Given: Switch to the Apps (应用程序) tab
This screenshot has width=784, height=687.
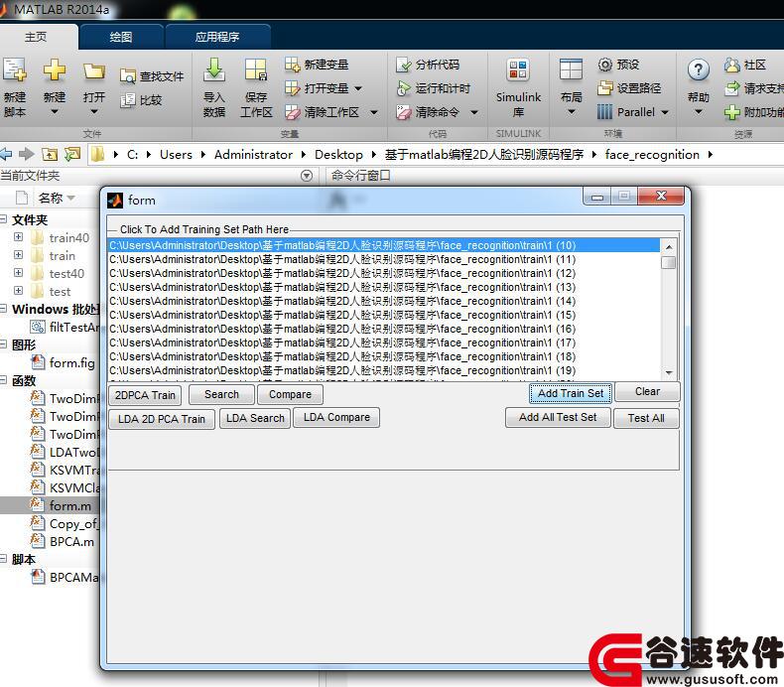Looking at the screenshot, I should [x=217, y=37].
